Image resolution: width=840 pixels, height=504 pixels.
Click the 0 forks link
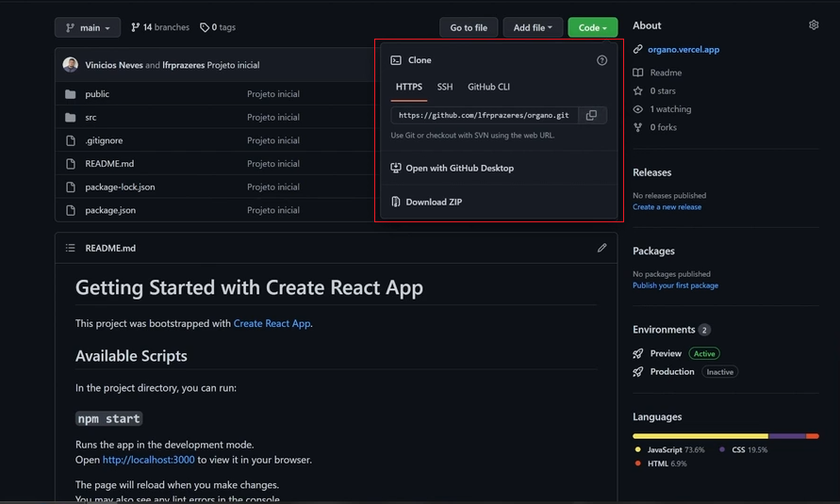(663, 127)
